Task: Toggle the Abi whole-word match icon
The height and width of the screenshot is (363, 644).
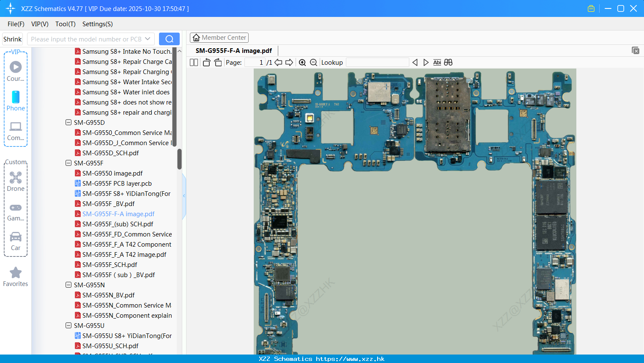Action: 437,62
